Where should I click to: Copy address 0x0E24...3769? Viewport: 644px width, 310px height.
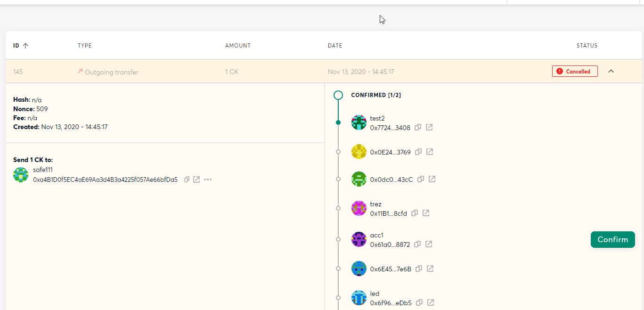pos(418,152)
